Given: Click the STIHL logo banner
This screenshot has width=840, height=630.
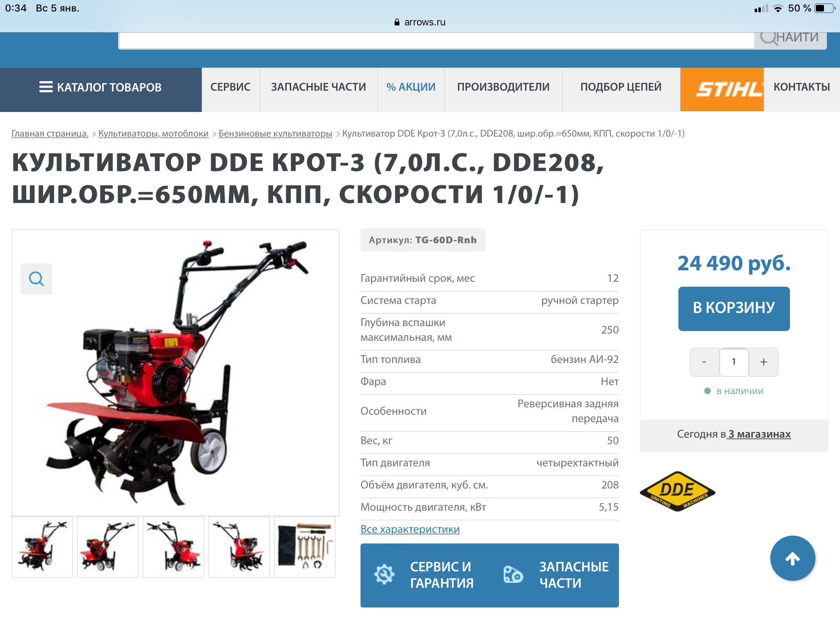Looking at the screenshot, I should [722, 89].
